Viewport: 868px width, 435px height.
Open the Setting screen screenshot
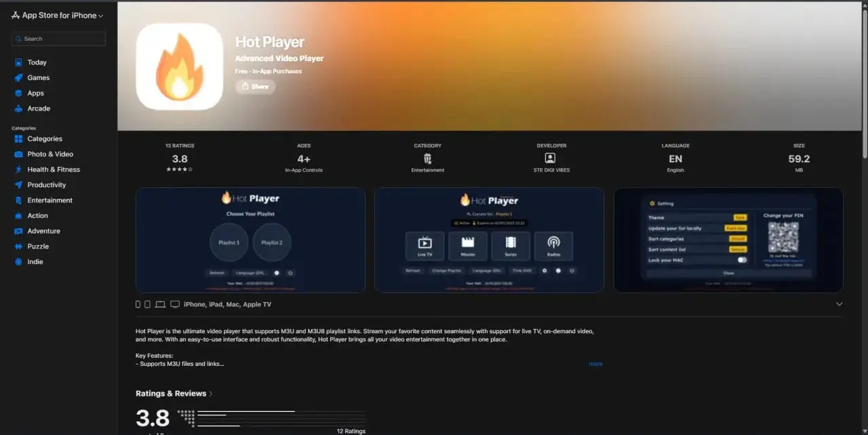pos(728,240)
